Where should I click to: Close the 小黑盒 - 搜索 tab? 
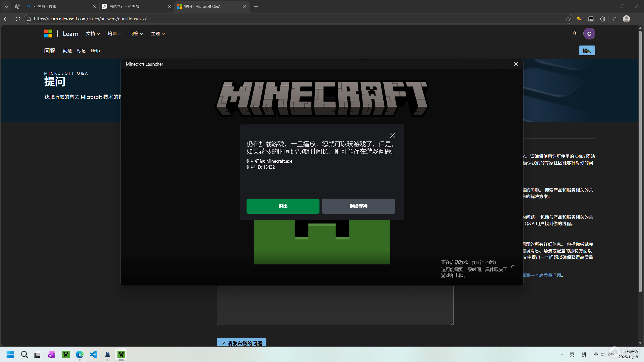pos(94,6)
